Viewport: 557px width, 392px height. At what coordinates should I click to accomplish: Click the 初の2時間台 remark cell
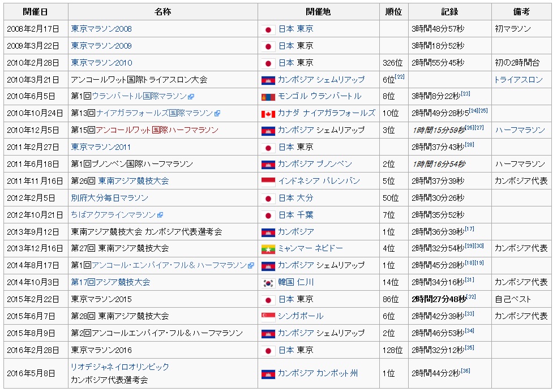(x=521, y=63)
